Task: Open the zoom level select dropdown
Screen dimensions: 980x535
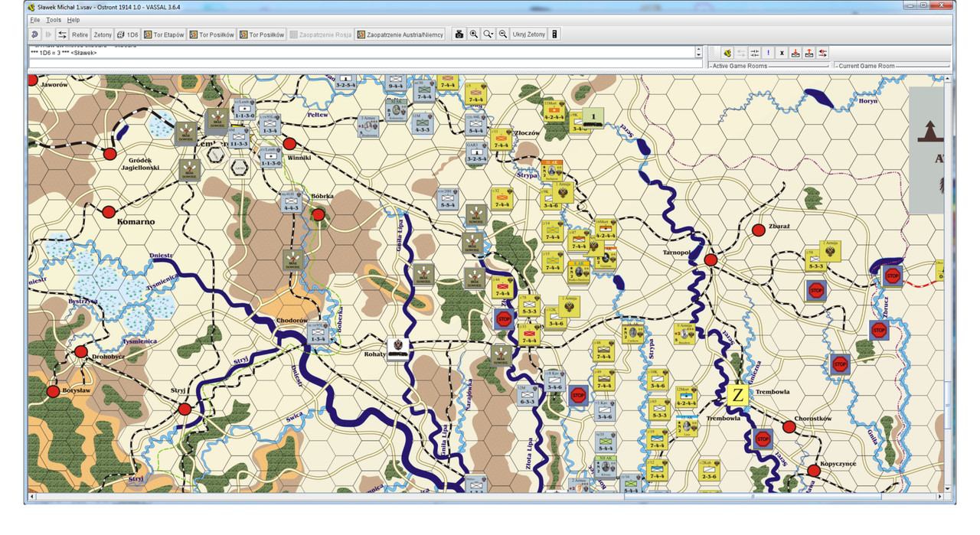Action: (x=488, y=34)
